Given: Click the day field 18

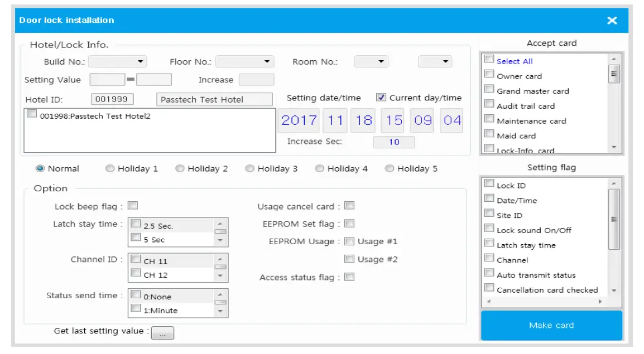Looking at the screenshot, I should click(x=363, y=120).
